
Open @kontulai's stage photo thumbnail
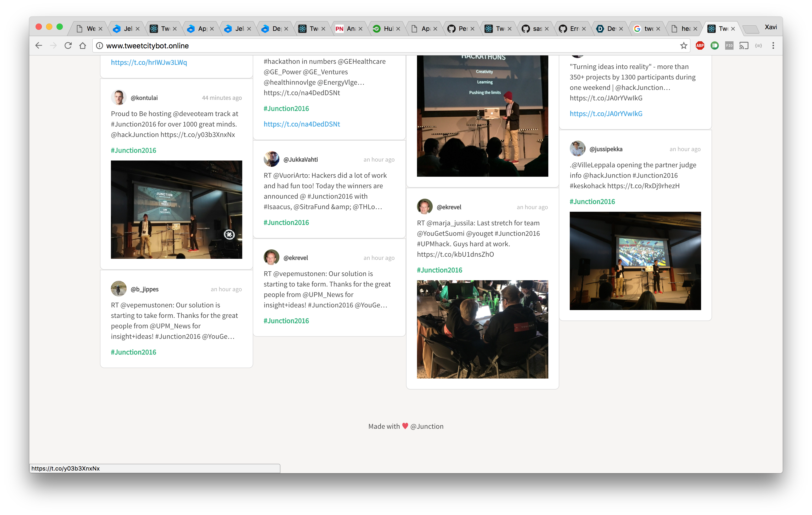tap(176, 209)
